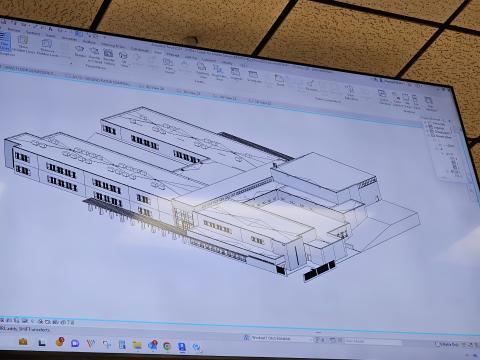Viewport: 480px width, 360px height.
Task: Click the Show Hidden Lines tool
Action: pyautogui.click(x=23, y=45)
